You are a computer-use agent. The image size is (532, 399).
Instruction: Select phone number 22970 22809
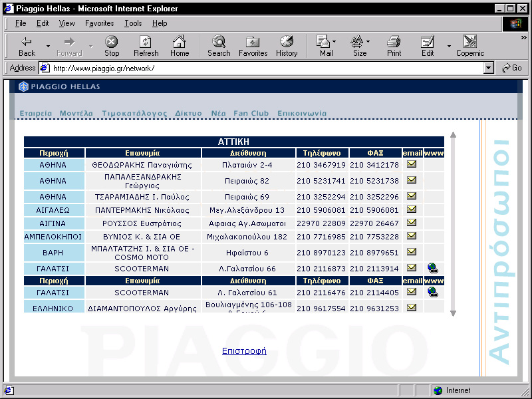[x=321, y=223]
